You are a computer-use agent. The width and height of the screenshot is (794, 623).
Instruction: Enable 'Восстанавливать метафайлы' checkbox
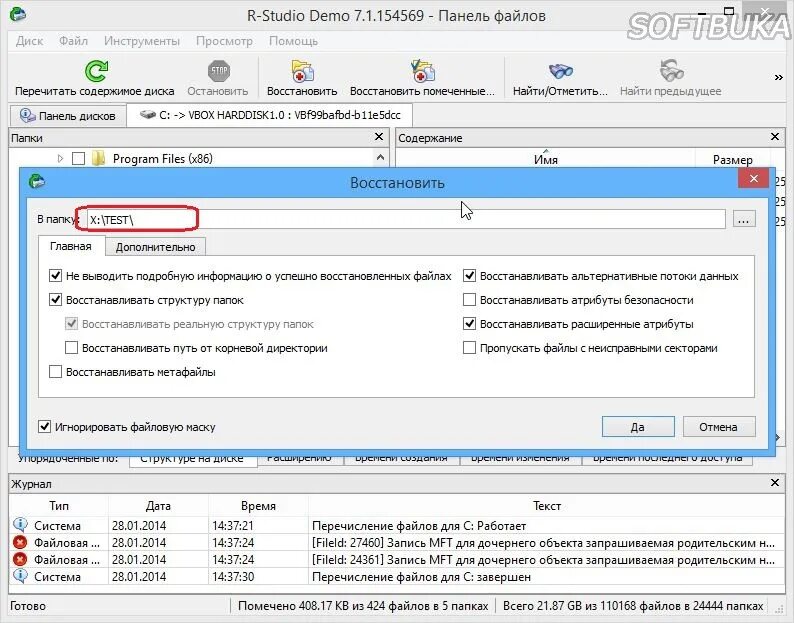(x=55, y=372)
